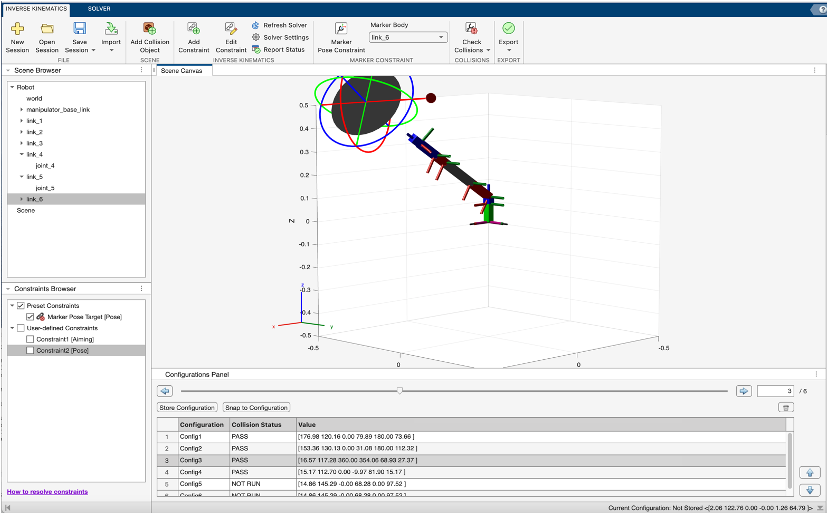Uncheck the Marker Pose Target checkbox
Screen dimensions: 828x514
point(30,316)
